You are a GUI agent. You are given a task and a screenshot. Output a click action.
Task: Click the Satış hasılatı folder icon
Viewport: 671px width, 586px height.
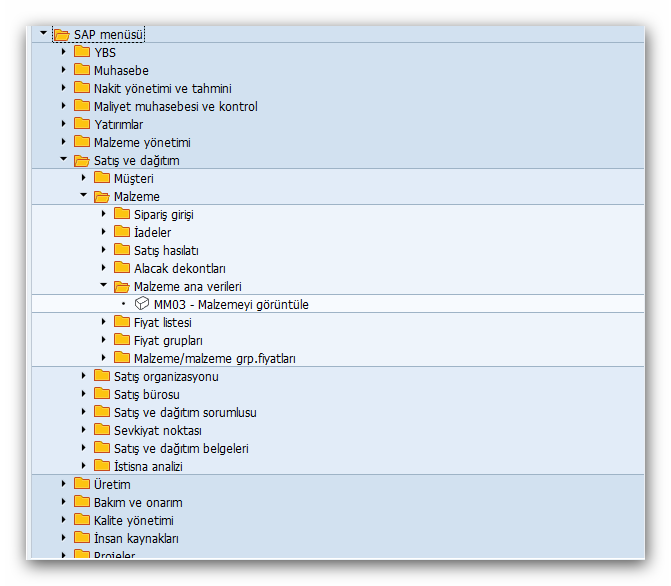click(122, 250)
